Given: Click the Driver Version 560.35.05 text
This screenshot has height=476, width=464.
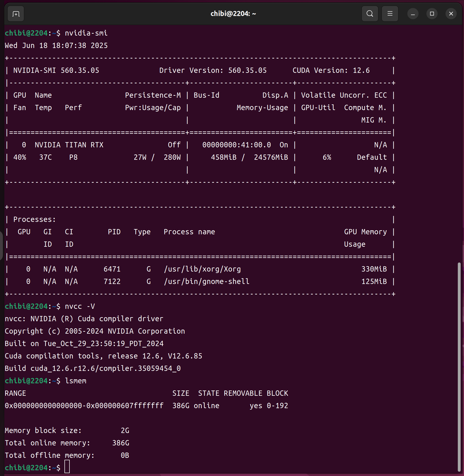Looking at the screenshot, I should (213, 70).
